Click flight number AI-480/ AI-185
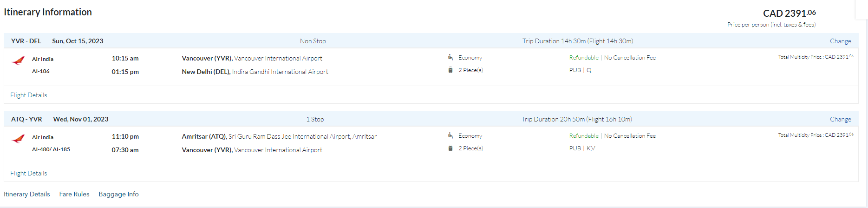 click(x=51, y=149)
